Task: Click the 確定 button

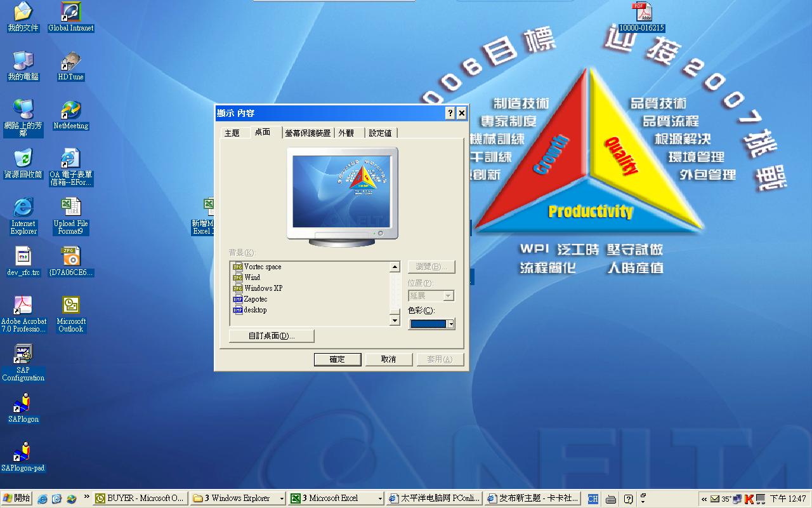Action: [337, 359]
